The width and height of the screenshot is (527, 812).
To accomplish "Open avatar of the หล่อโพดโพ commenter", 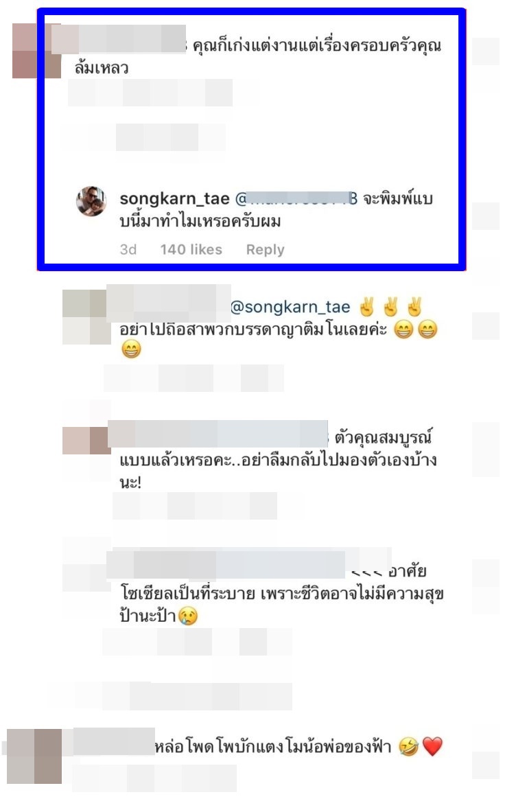I will click(x=35, y=756).
